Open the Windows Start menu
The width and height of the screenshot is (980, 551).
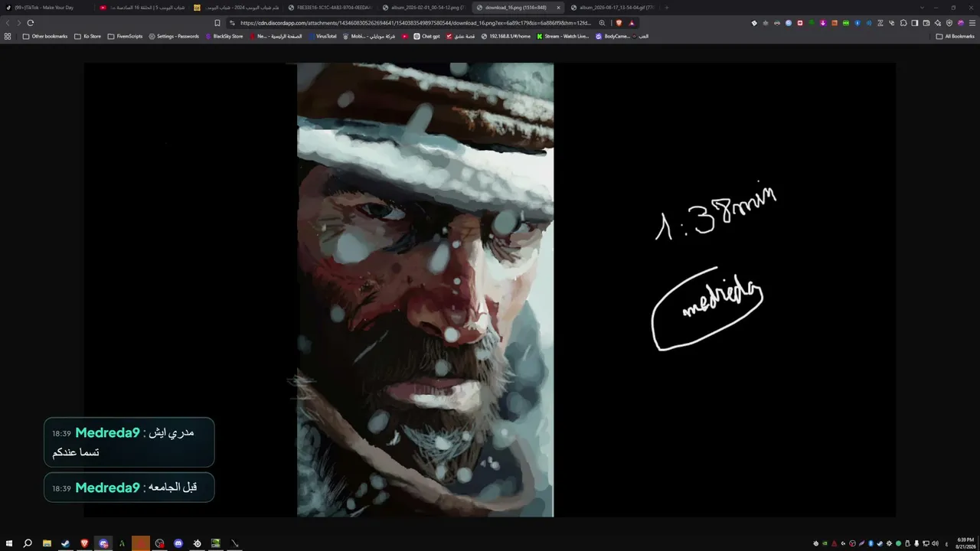pos(8,543)
